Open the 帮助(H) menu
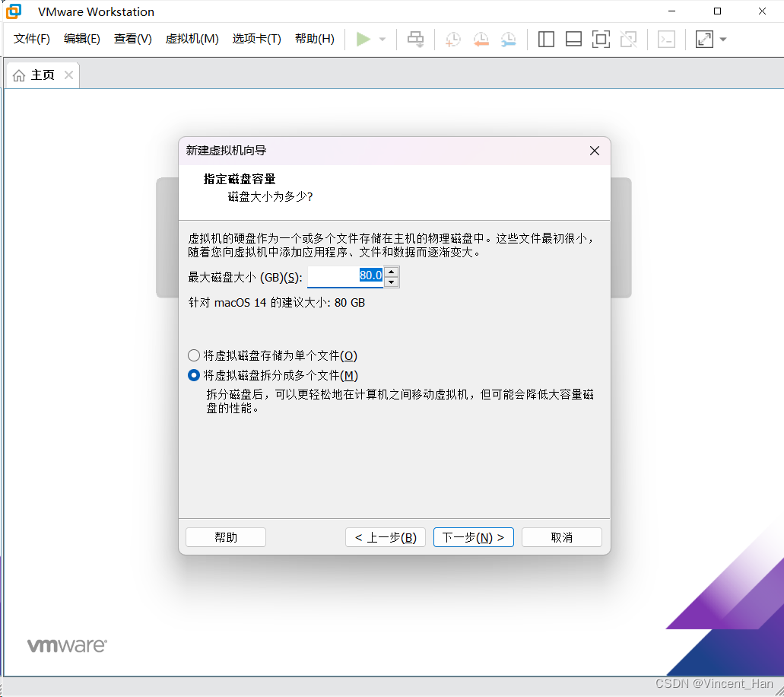 (315, 39)
